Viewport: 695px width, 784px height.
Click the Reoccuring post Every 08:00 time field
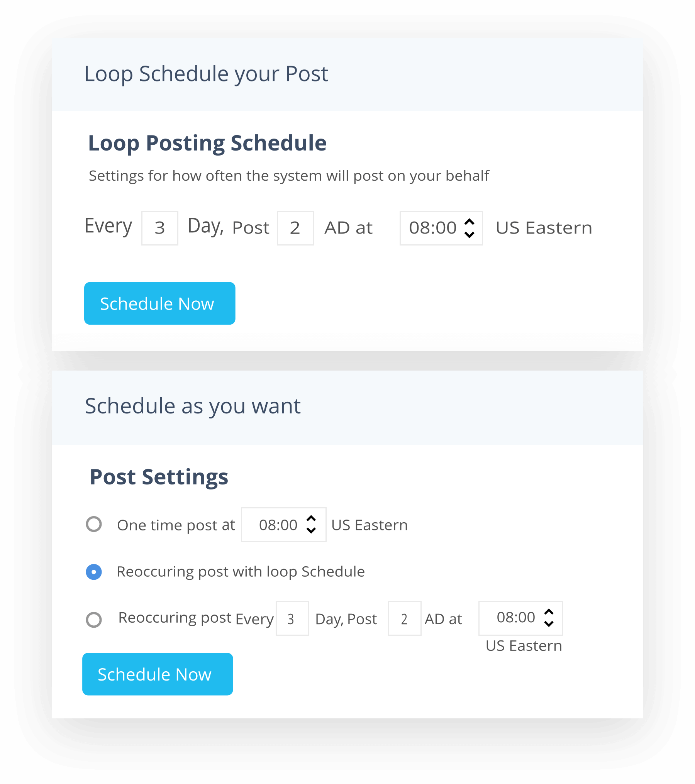[515, 618]
